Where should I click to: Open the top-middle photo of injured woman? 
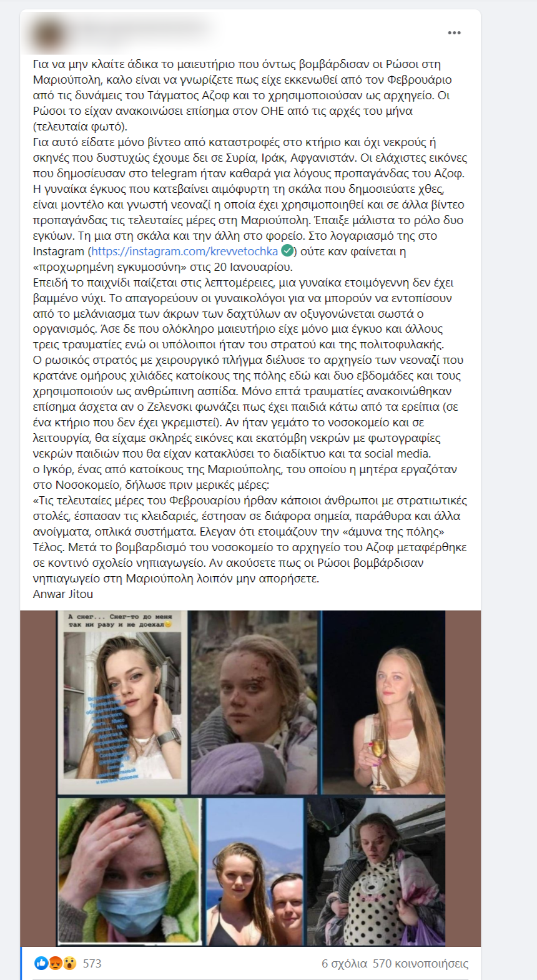tap(254, 702)
